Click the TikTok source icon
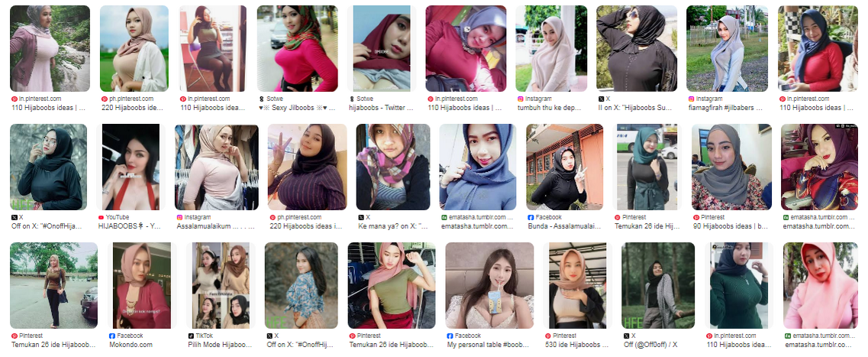Screen dimensions: 868x357 point(191,336)
